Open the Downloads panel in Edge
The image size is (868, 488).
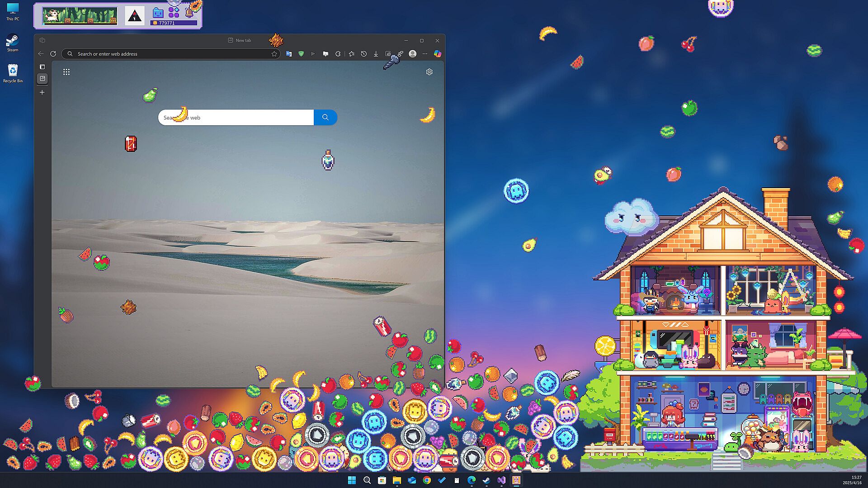376,54
